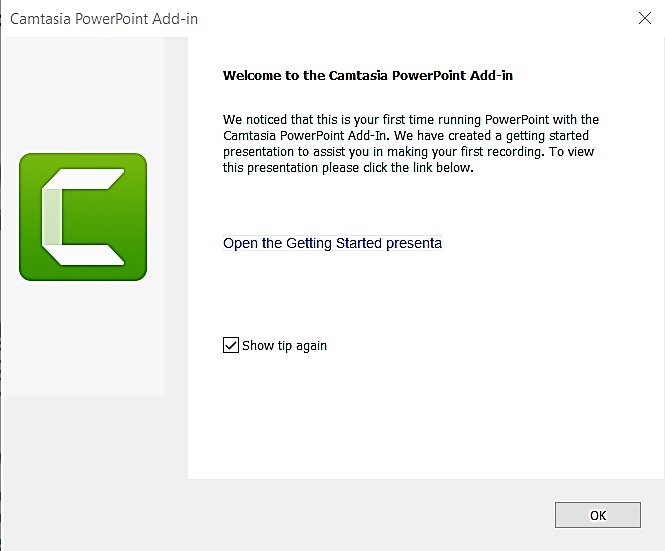Click the Camtasia PowerPoint Add-in title text
Screen dimensions: 665x551
pyautogui.click(x=104, y=19)
